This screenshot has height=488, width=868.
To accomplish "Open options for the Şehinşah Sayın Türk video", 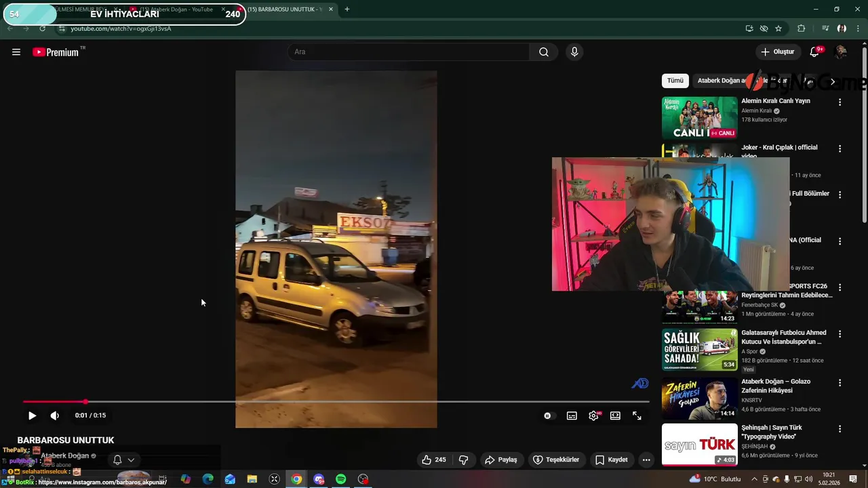I will click(840, 429).
